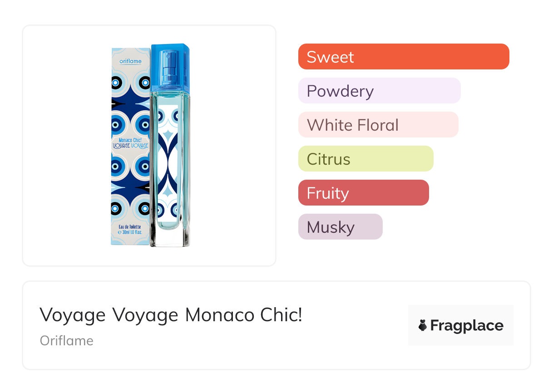The height and width of the screenshot is (392, 553).
Task: Click the Monaco Chic! text on box
Action: coord(131,140)
